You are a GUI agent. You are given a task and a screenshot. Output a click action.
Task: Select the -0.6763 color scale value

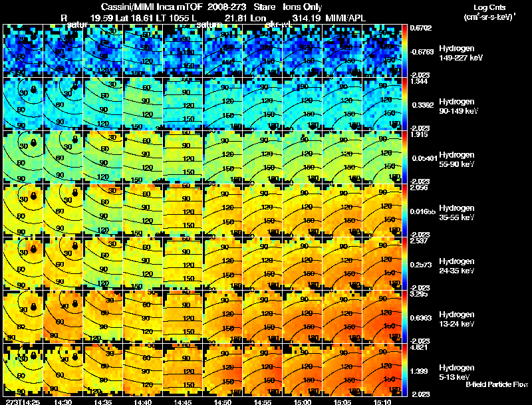[422, 52]
